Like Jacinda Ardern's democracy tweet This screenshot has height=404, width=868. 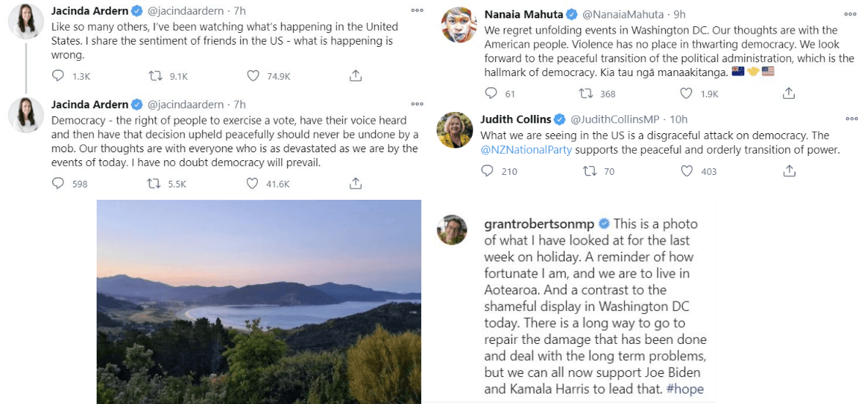(253, 183)
